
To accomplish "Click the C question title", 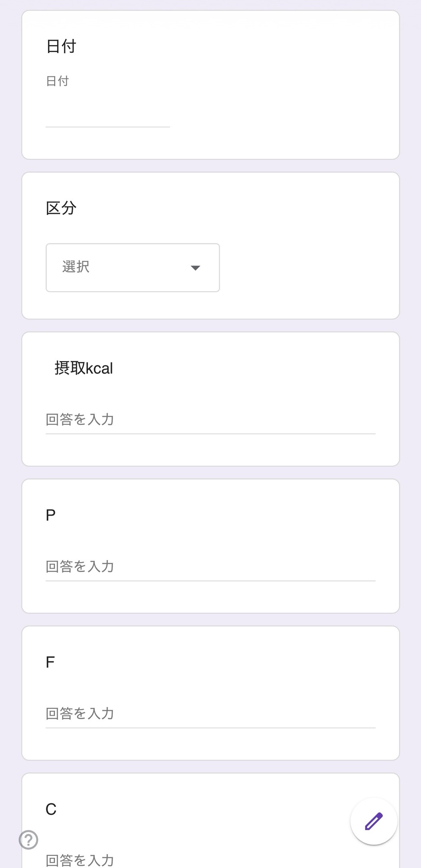I will point(51,809).
